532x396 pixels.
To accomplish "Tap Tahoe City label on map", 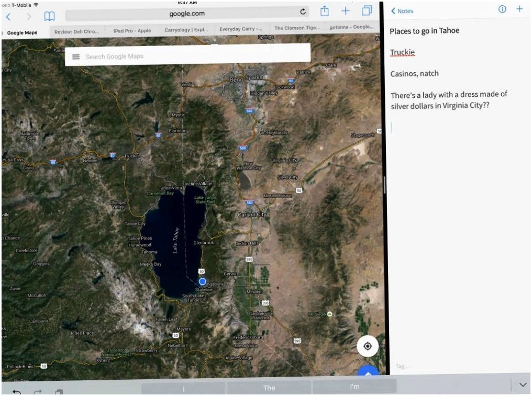I will tap(135, 224).
